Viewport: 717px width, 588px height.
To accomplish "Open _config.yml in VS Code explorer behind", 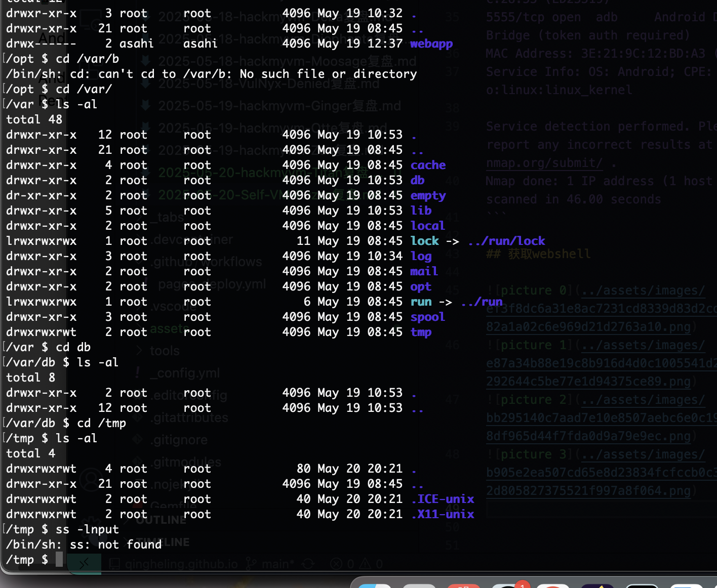I will [x=184, y=373].
